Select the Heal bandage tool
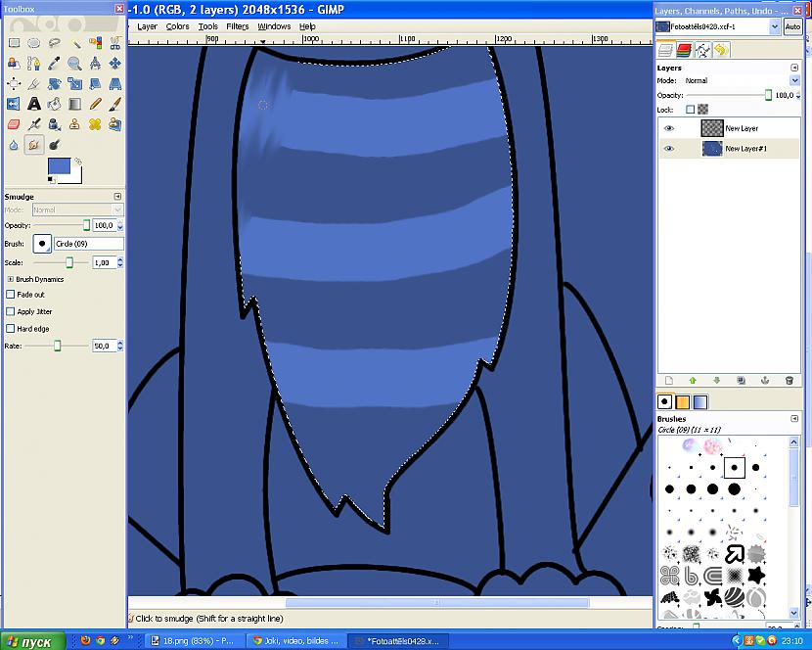 click(95, 124)
